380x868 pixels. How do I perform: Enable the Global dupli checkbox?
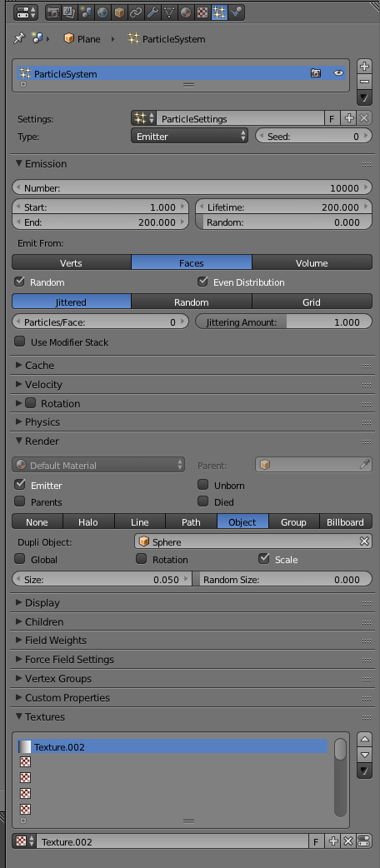(20, 559)
